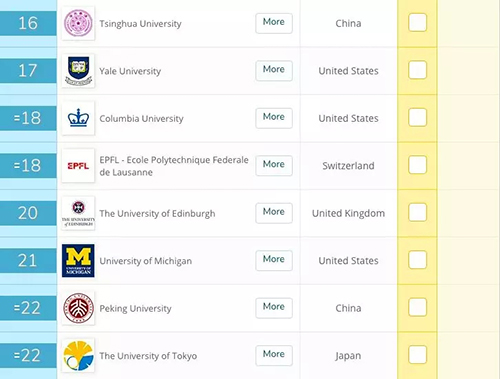500x379 pixels.
Task: Check the compare box for Tsinghua University
Action: click(x=417, y=23)
